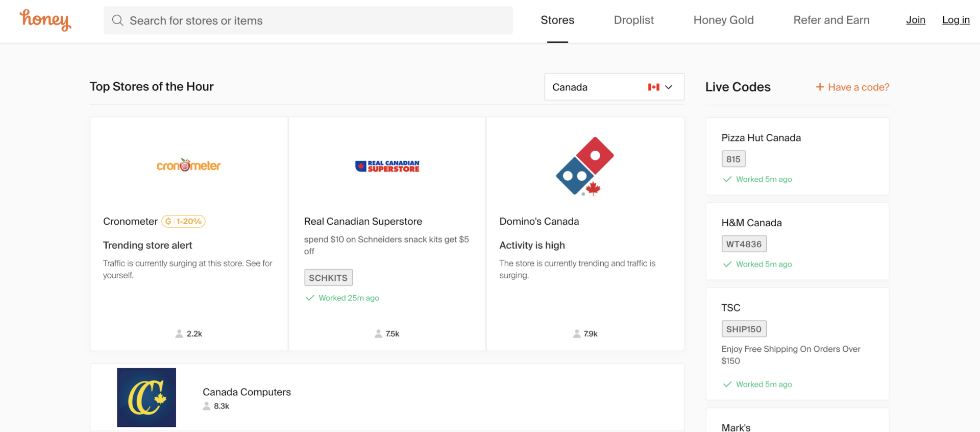The image size is (980, 432).
Task: Follow the Log in link
Action: (x=955, y=20)
